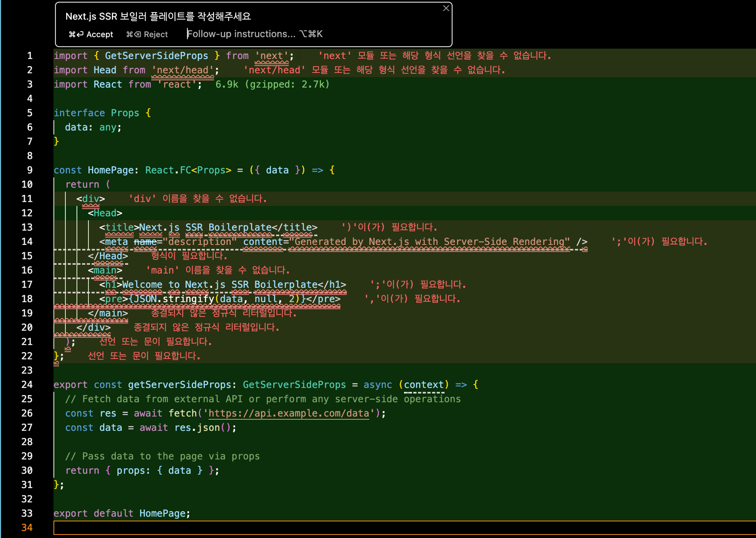Focus the Follow-up instructions input field

255,34
